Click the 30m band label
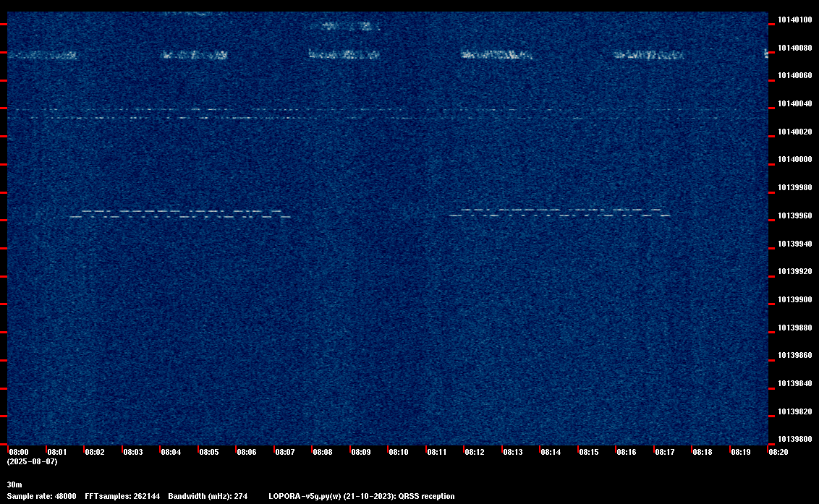 [14, 485]
